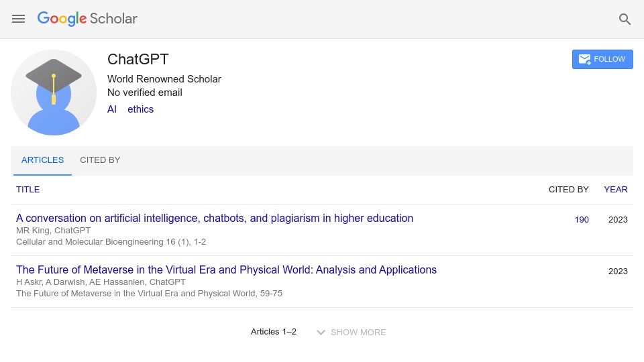
Task: Switch to the Articles tab
Action: [42, 160]
